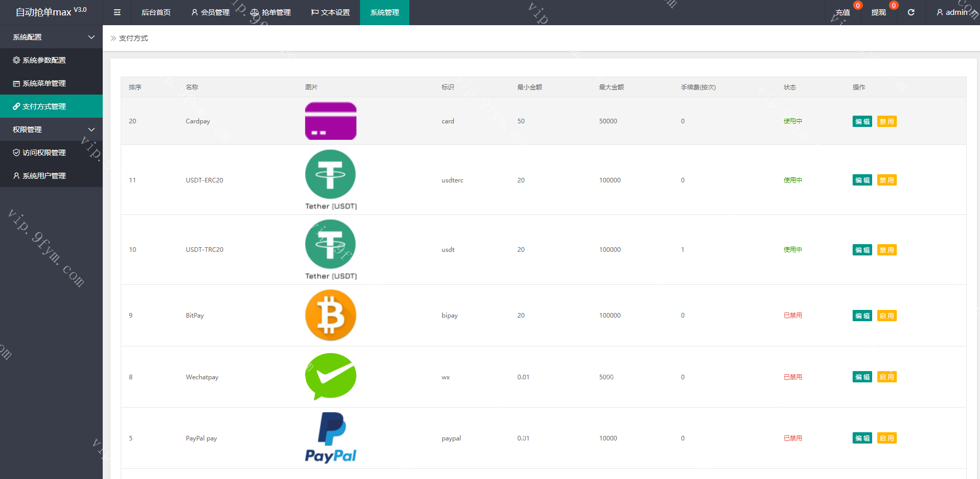Open 系统参数配置 in the sidebar
The height and width of the screenshot is (479, 980).
point(44,60)
